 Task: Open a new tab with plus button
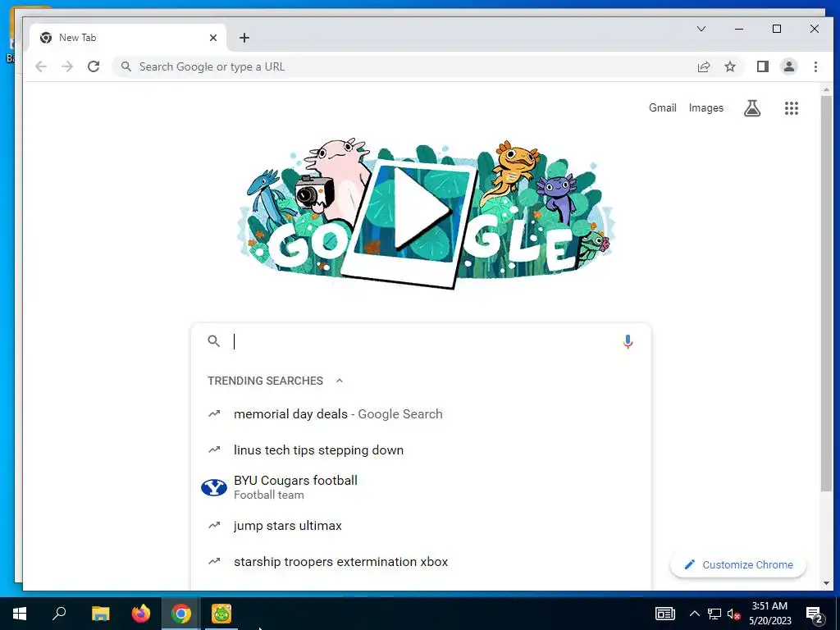coord(244,38)
